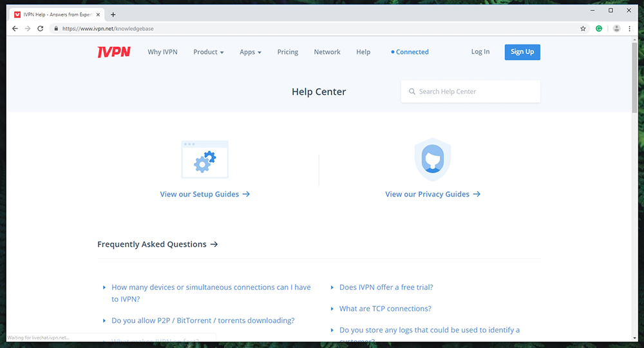Viewport: 644px width, 348px height.
Task: Expand the Apps dropdown menu
Action: tap(250, 52)
